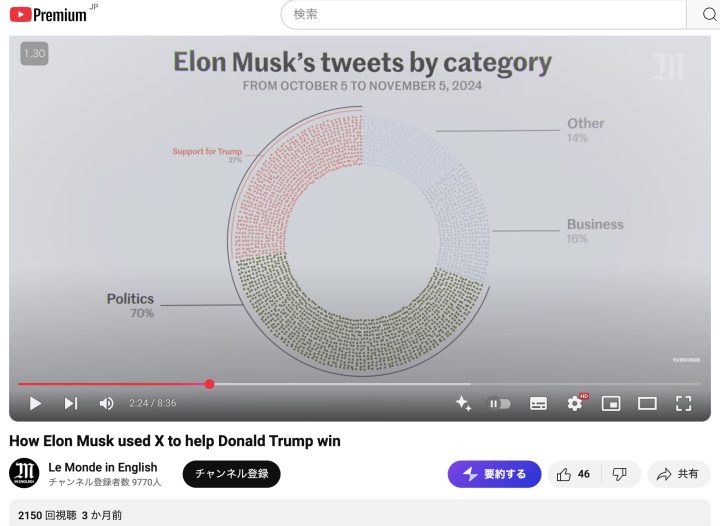Like the video with thumbs up
Image resolution: width=720 pixels, height=526 pixels.
573,474
